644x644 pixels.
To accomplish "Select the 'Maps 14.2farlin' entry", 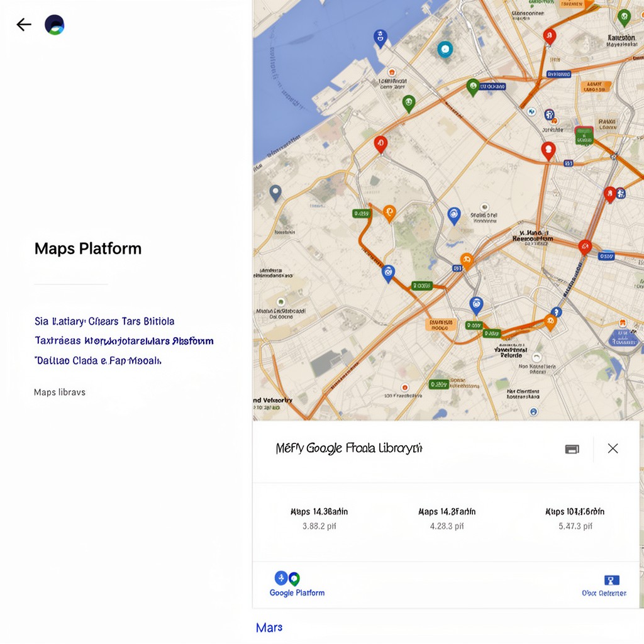I will click(x=447, y=511).
